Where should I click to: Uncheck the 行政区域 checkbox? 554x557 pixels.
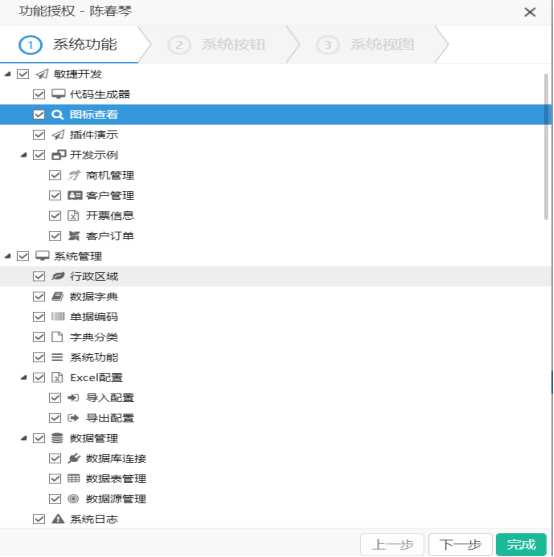pos(39,276)
